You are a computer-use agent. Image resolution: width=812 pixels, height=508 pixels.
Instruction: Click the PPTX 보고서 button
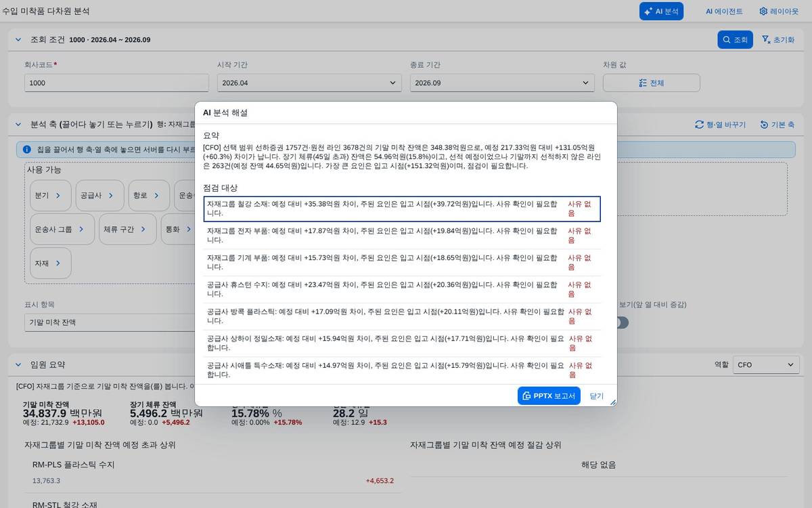pyautogui.click(x=549, y=396)
